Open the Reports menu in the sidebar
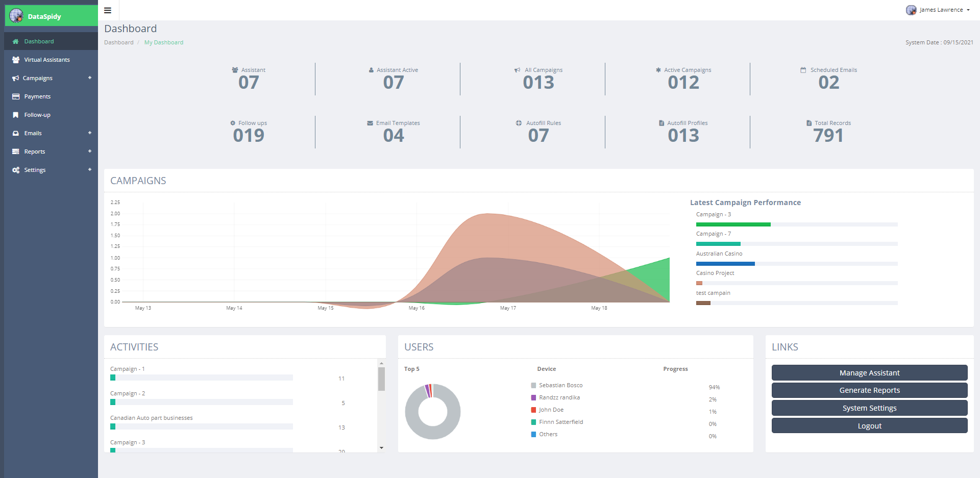This screenshot has height=478, width=980. (35, 152)
